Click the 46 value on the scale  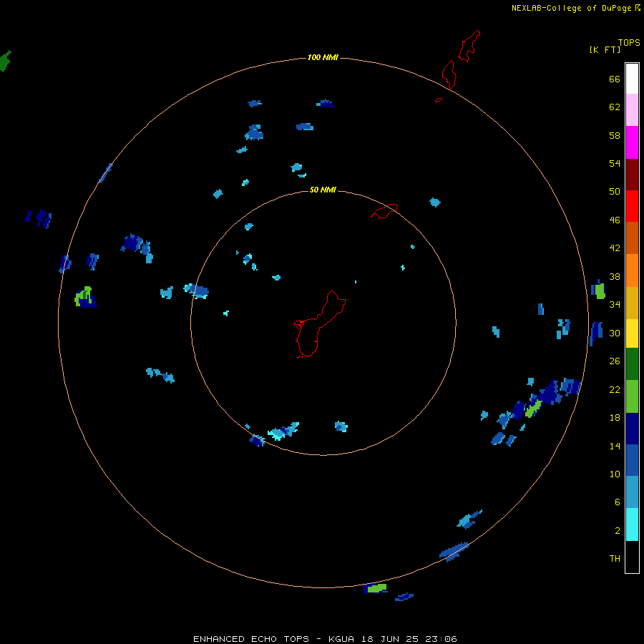(615, 220)
